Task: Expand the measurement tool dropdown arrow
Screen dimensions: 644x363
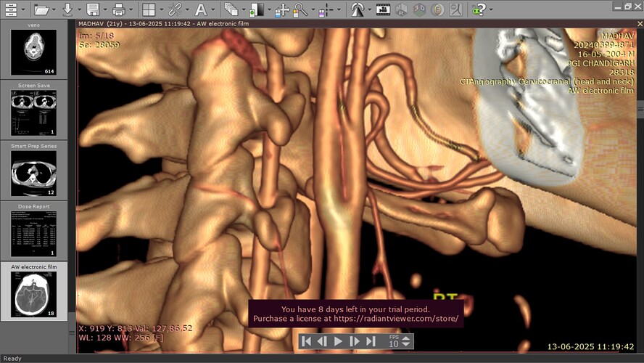Action: pos(339,9)
